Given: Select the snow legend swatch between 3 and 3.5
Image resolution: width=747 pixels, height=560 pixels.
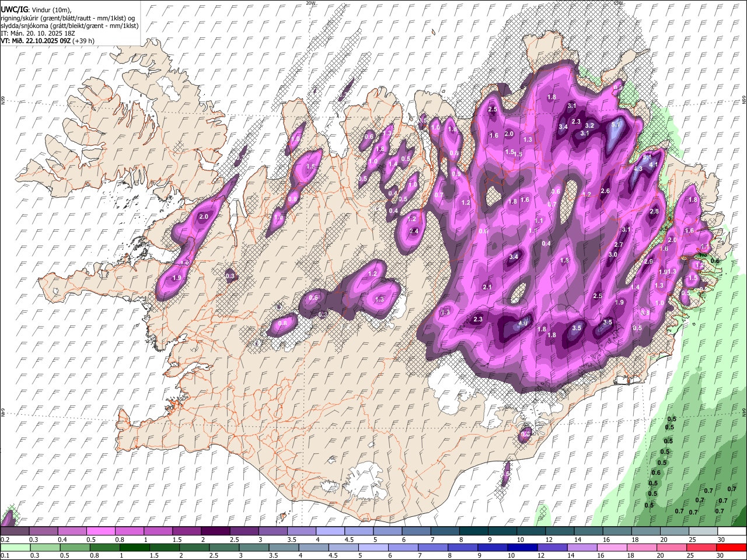Looking at the screenshot, I should pos(273,531).
